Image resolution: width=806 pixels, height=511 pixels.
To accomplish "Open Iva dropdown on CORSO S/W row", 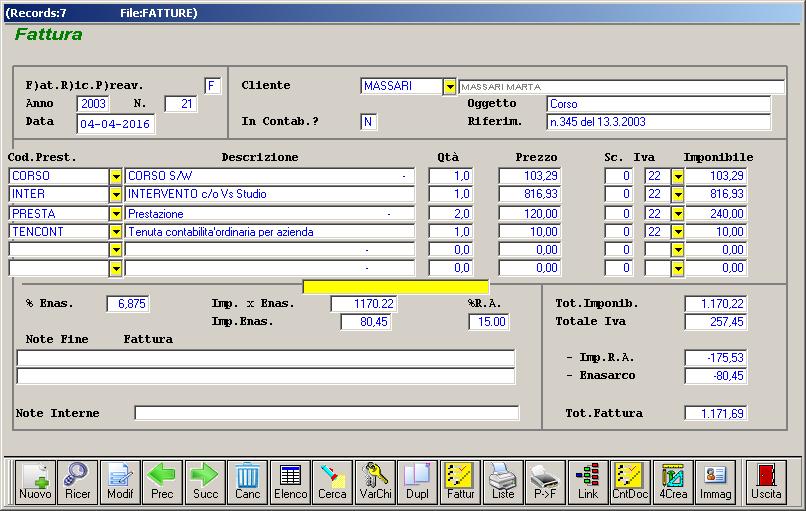I will click(678, 176).
